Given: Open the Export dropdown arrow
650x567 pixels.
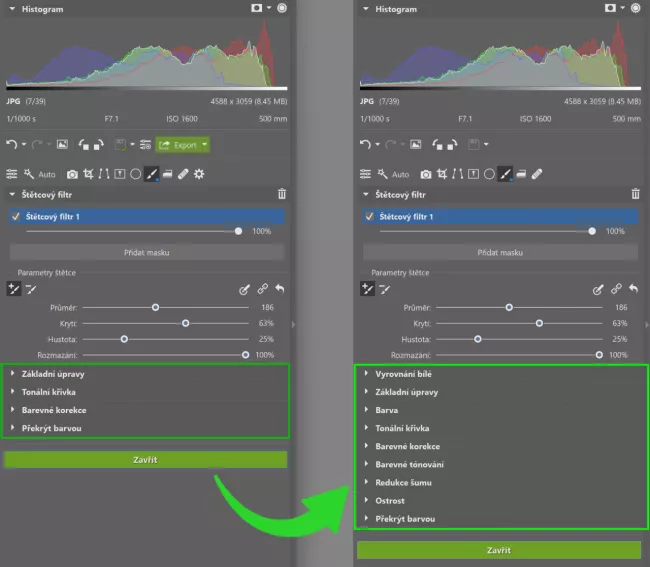Looking at the screenshot, I should tap(204, 145).
